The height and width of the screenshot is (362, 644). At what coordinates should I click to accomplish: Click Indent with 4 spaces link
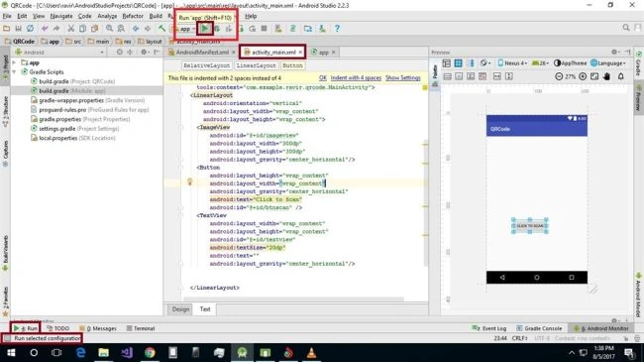[x=356, y=77]
